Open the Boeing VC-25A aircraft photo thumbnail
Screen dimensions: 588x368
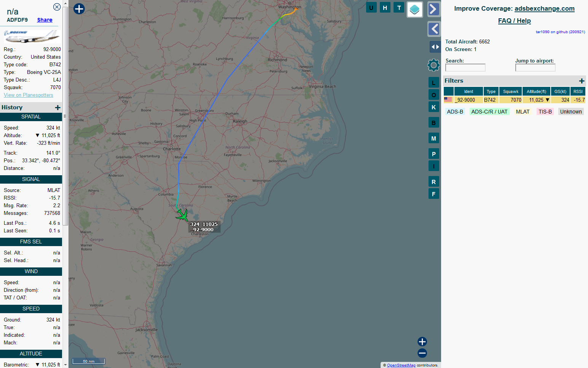pos(32,36)
